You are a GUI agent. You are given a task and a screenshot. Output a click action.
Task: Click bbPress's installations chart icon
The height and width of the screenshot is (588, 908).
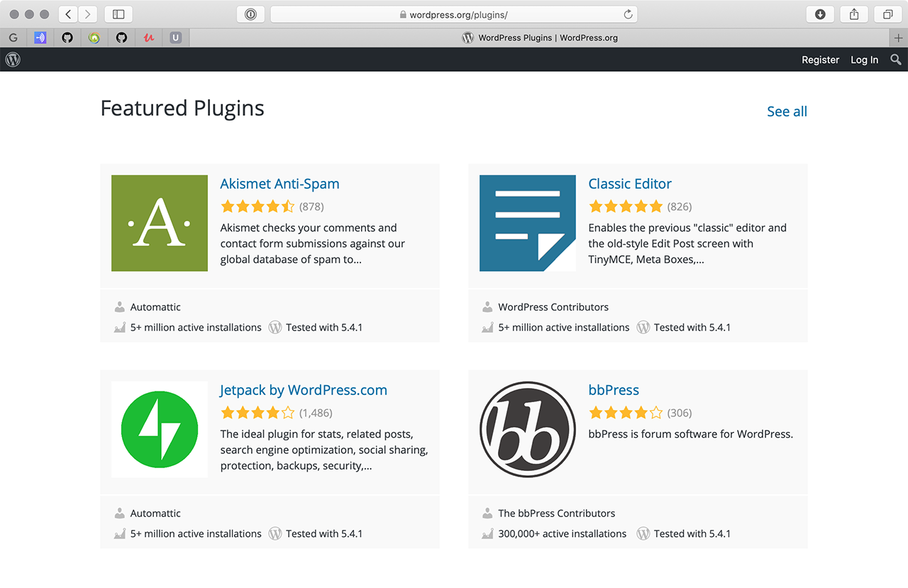click(487, 533)
